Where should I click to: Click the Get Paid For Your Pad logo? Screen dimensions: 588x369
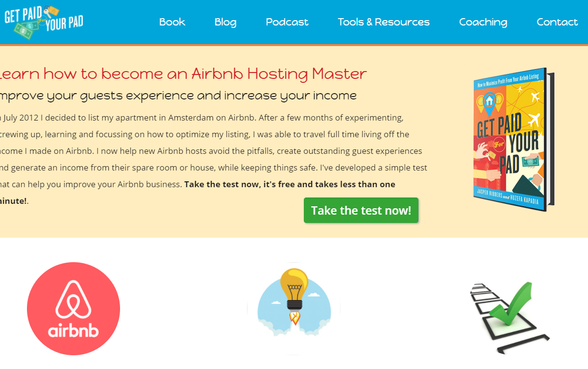click(x=44, y=22)
